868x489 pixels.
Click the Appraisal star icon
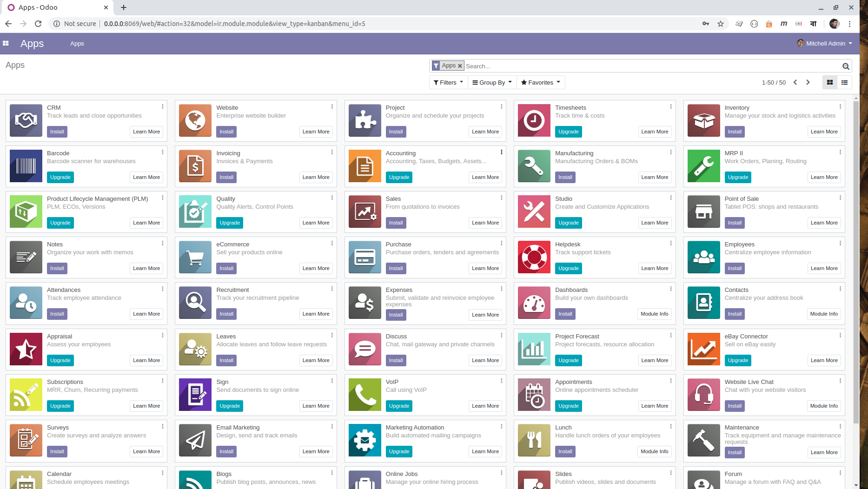pyautogui.click(x=26, y=349)
